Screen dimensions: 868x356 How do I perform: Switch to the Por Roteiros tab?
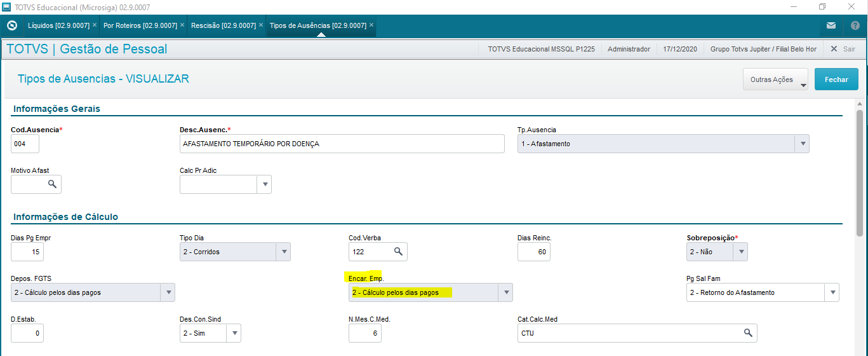click(x=140, y=25)
